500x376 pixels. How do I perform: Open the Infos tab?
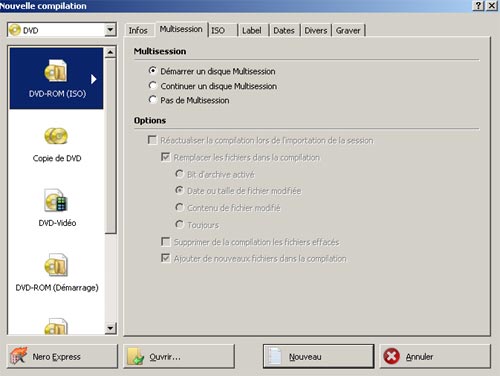point(138,30)
